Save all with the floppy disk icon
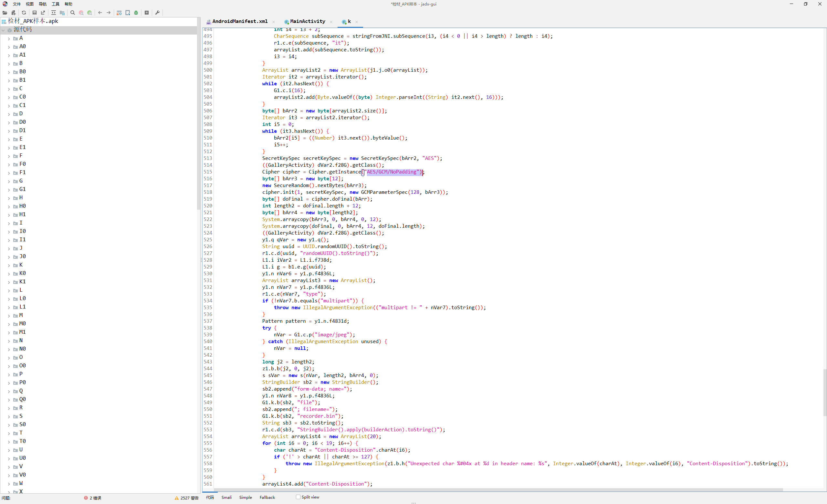The height and width of the screenshot is (504, 827). (34, 13)
